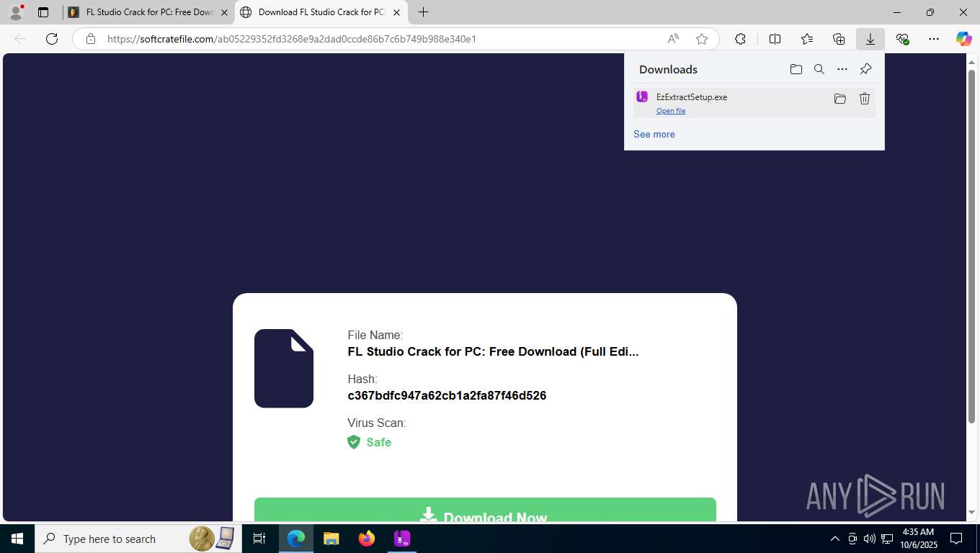Show EzExtractSetup.exe in folder
This screenshot has width=980, height=553.
pyautogui.click(x=840, y=99)
